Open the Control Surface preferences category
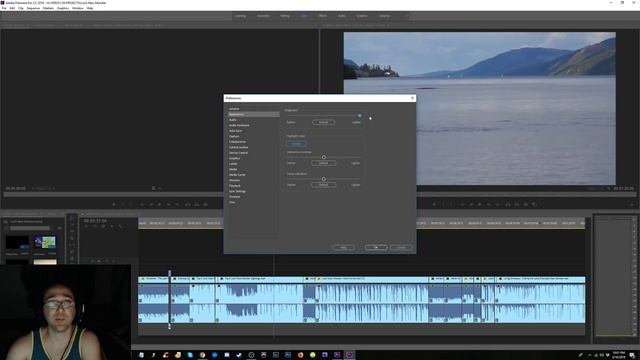 238,147
